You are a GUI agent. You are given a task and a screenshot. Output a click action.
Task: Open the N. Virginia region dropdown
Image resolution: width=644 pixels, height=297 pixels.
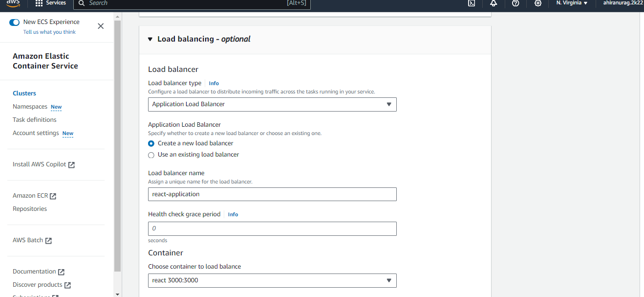pyautogui.click(x=572, y=3)
